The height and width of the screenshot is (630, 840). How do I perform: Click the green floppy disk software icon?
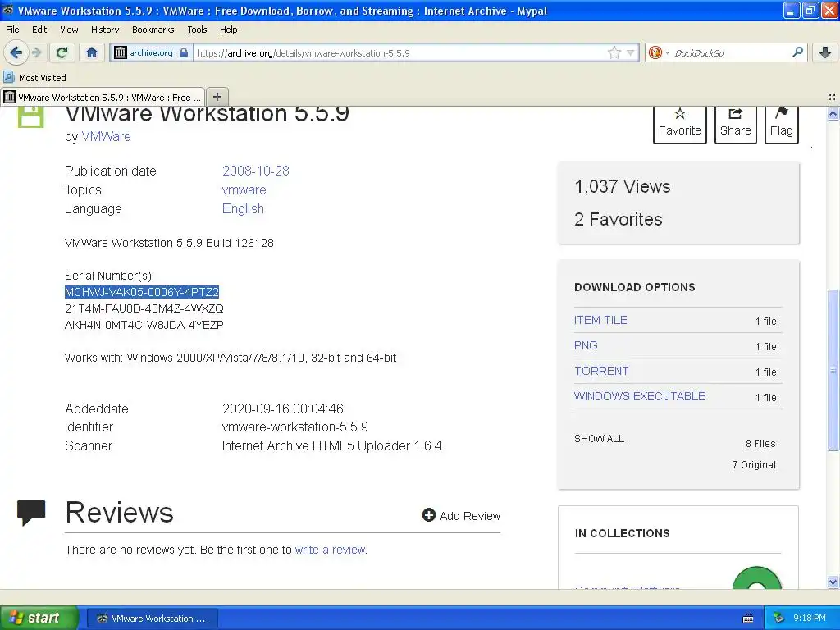coord(30,116)
